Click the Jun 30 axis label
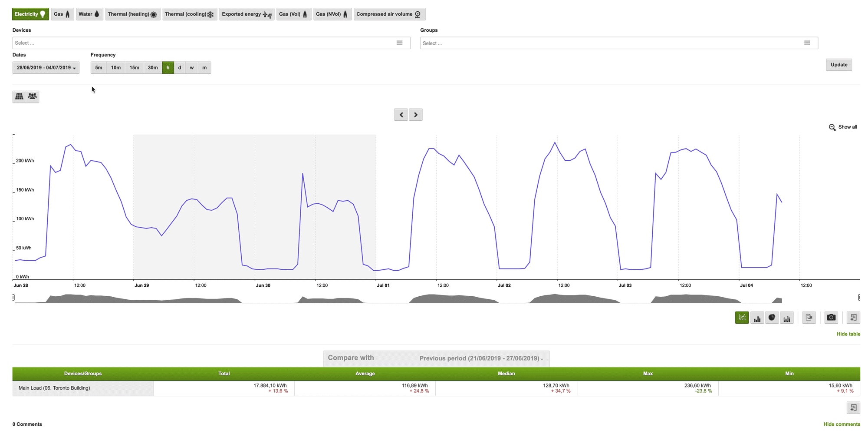This screenshot has width=868, height=434. [263, 285]
